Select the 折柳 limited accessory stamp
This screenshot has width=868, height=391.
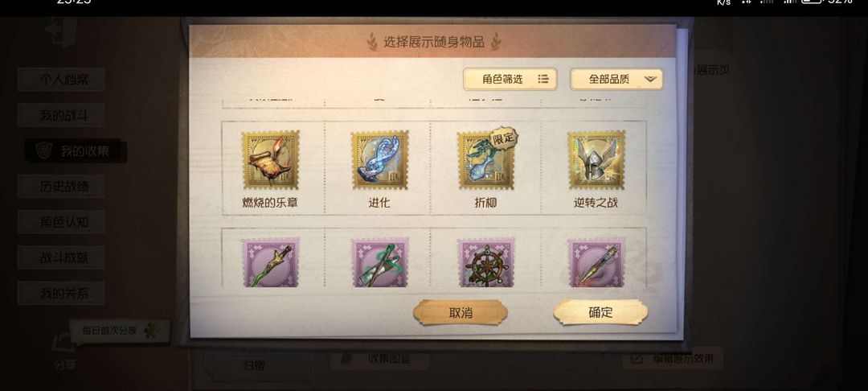coord(485,160)
